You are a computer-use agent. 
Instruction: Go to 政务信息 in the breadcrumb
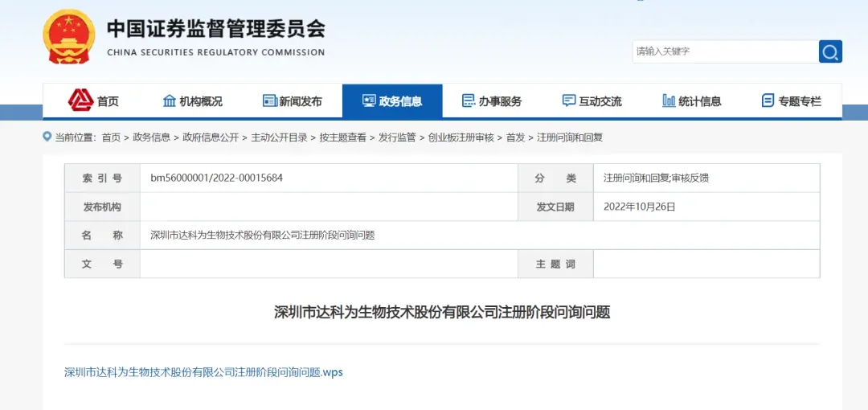point(151,137)
